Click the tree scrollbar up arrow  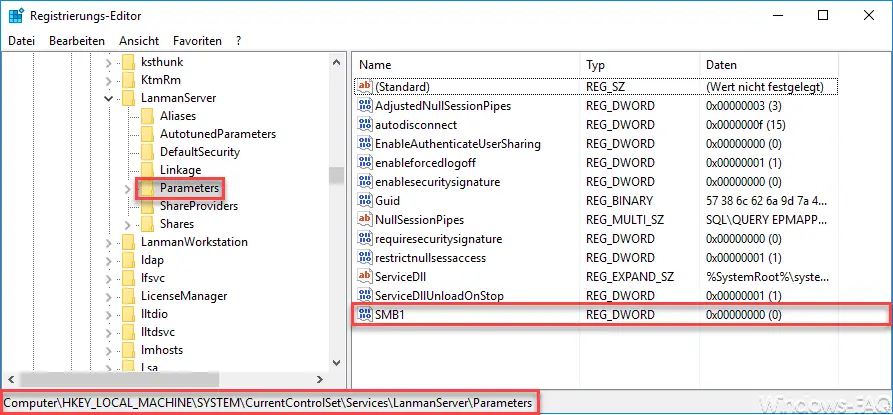click(x=336, y=61)
